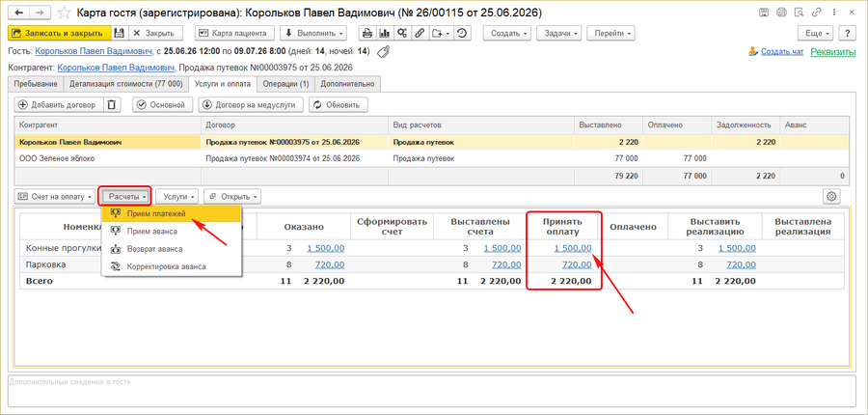Open the Дополнительно tab
Image resolution: width=868 pixels, height=415 pixels.
coord(347,84)
